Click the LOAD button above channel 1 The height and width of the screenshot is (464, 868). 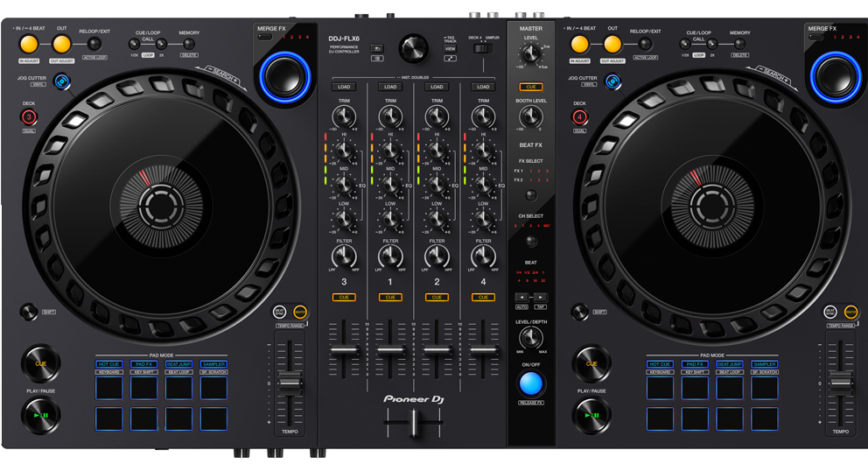[x=390, y=87]
